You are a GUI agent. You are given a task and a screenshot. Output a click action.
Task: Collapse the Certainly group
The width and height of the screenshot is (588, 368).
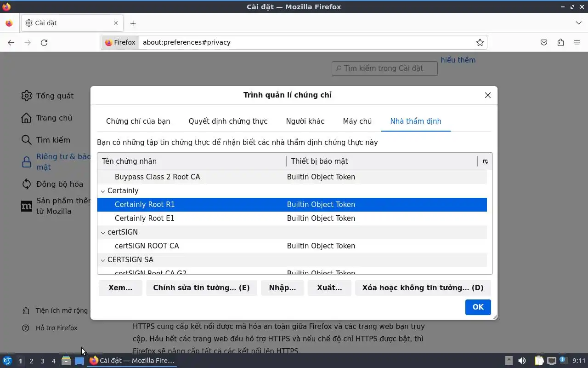[x=103, y=191]
